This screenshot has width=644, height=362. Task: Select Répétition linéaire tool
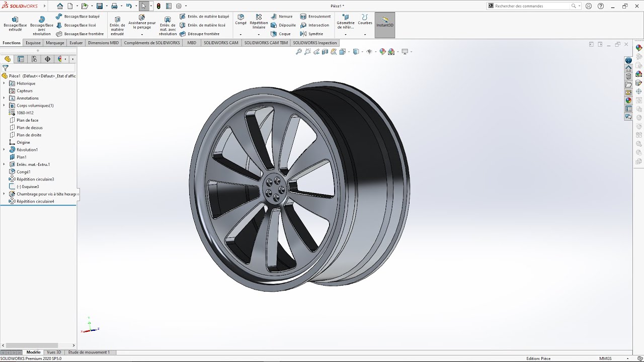(x=259, y=22)
